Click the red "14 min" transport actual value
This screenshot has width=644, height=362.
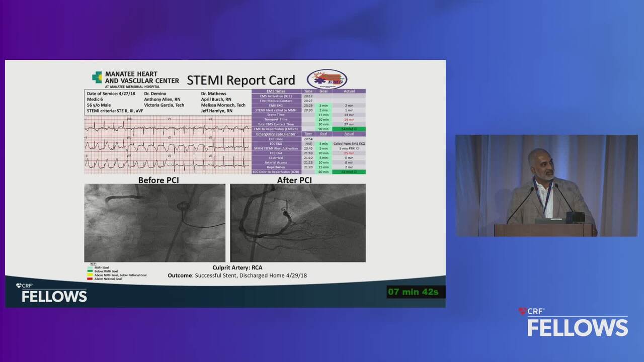[349, 120]
